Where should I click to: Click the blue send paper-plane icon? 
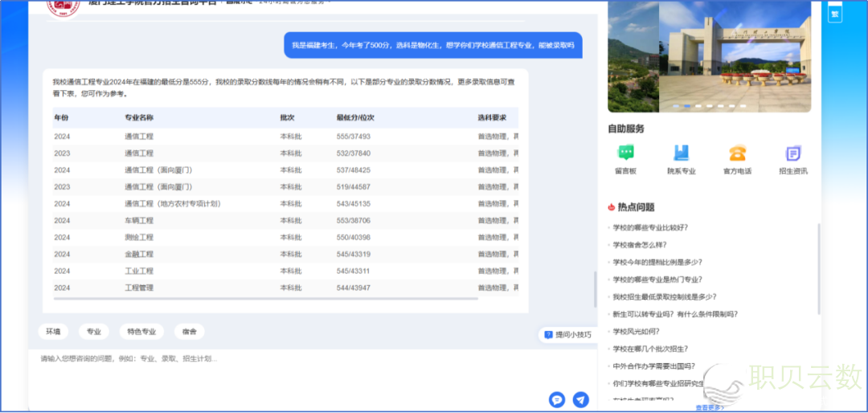tap(581, 399)
